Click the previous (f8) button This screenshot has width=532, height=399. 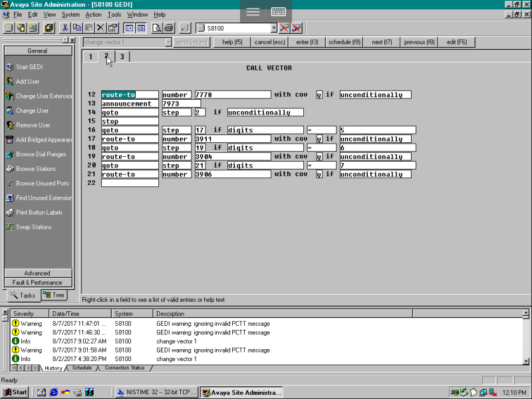click(419, 42)
